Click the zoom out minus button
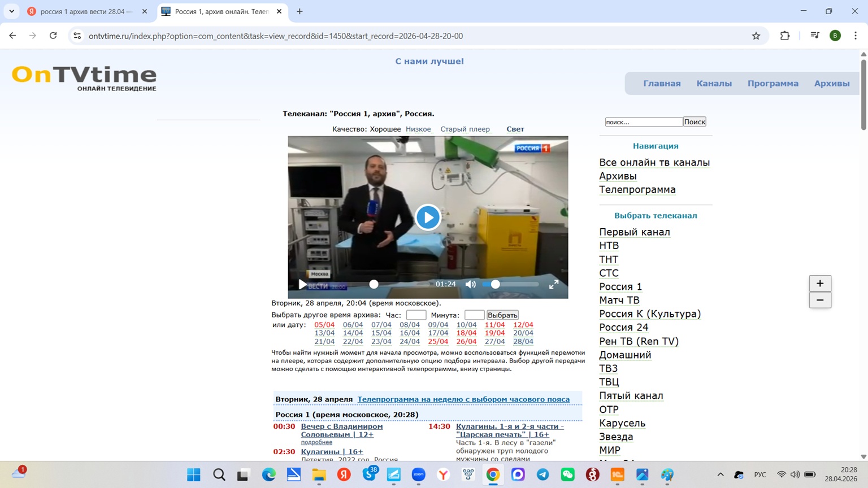This screenshot has height=488, width=868. click(819, 300)
